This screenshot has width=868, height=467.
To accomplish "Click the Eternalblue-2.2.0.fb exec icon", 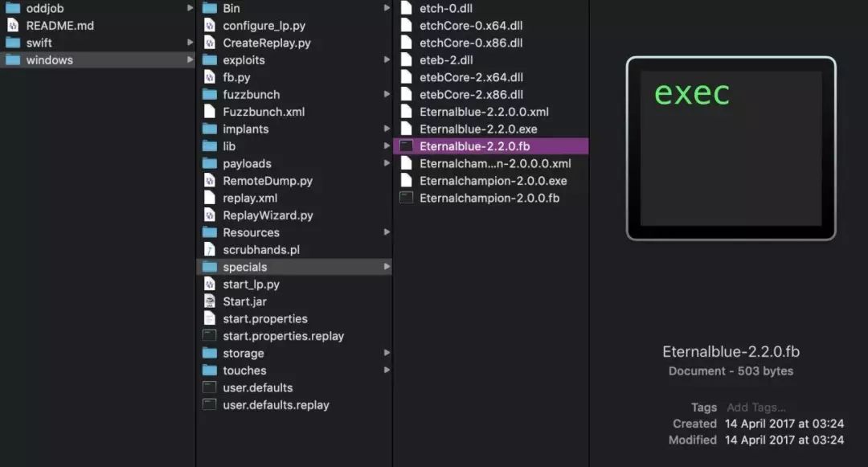I will click(x=407, y=146).
